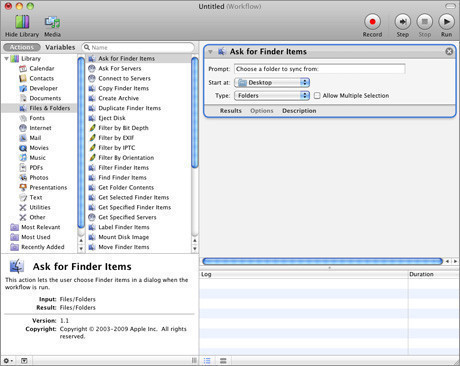Select Text category icon
This screenshot has width=460, height=366.
23,197
